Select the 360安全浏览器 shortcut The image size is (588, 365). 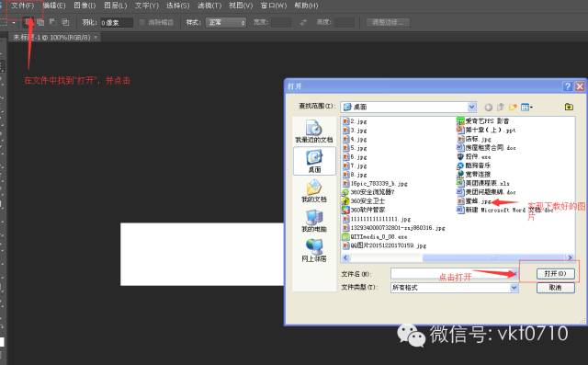(368, 192)
